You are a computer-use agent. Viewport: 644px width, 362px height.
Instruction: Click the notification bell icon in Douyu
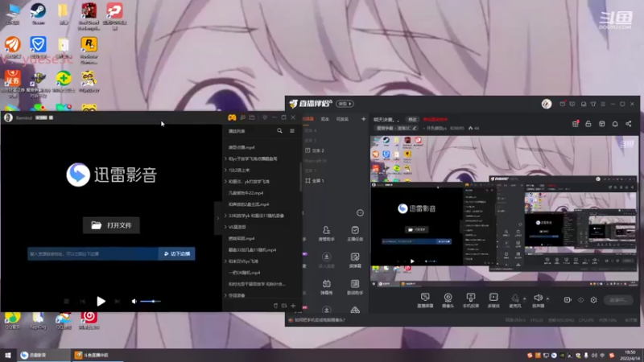pos(615,124)
